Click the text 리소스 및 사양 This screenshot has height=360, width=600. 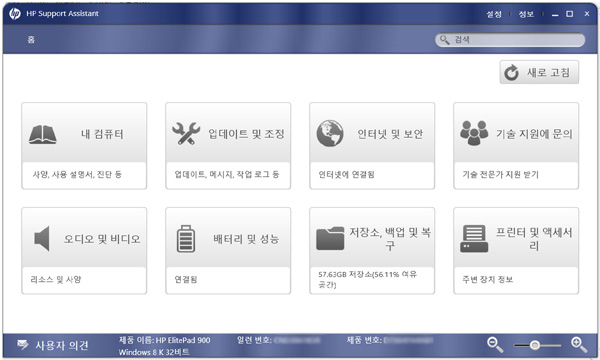pos(56,280)
